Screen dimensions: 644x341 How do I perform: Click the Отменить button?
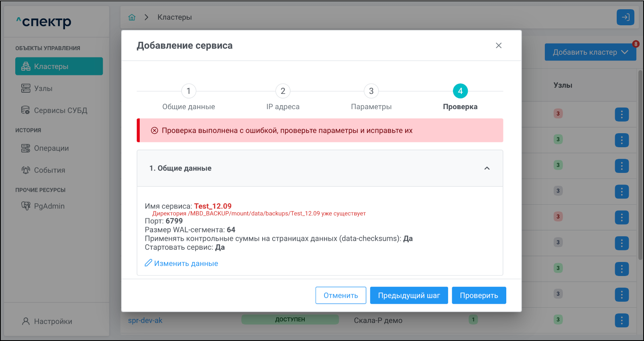pyautogui.click(x=341, y=295)
